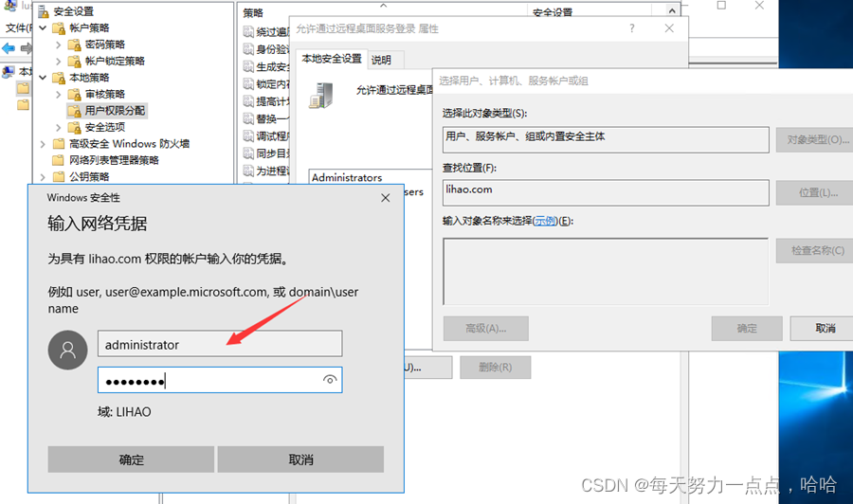This screenshot has height=504, width=853.
Task: Click the 为进程 policy row icon
Action: (248, 171)
